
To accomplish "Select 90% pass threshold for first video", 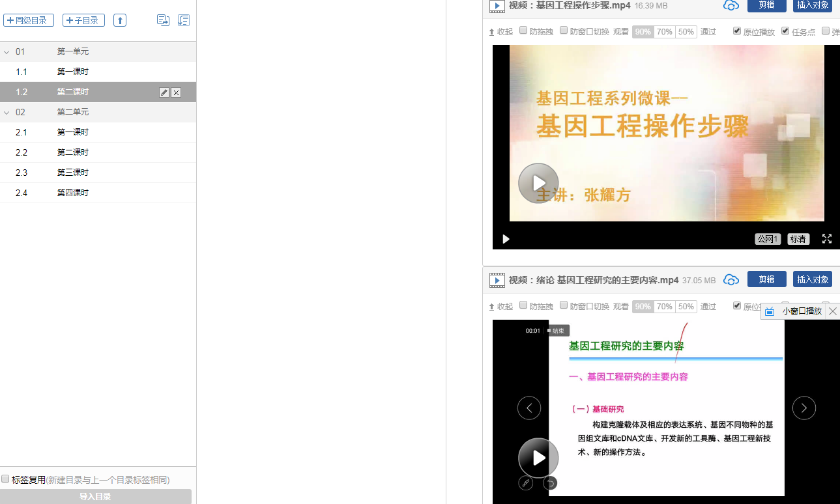I will click(x=643, y=32).
